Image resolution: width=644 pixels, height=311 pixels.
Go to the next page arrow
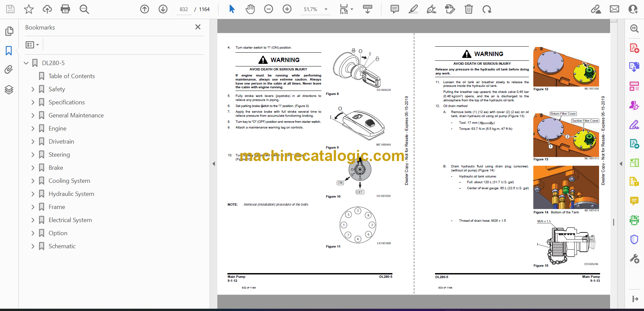(x=163, y=9)
